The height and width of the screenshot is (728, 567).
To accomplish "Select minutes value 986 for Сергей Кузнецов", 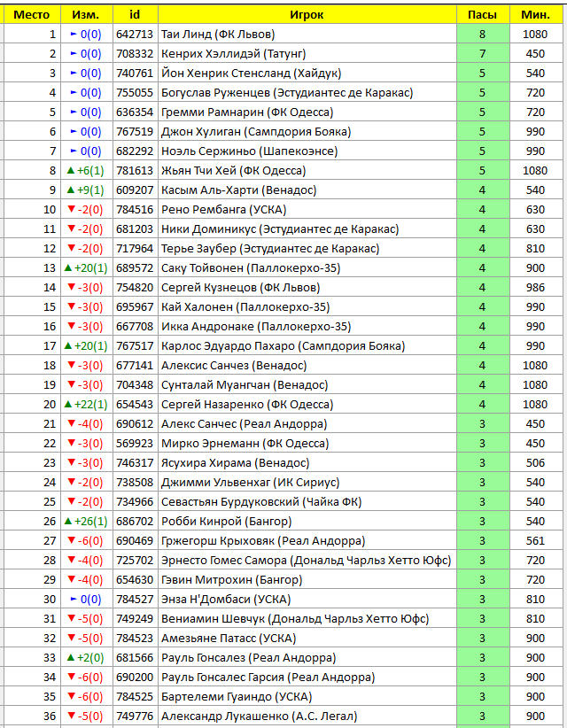I will point(535,288).
